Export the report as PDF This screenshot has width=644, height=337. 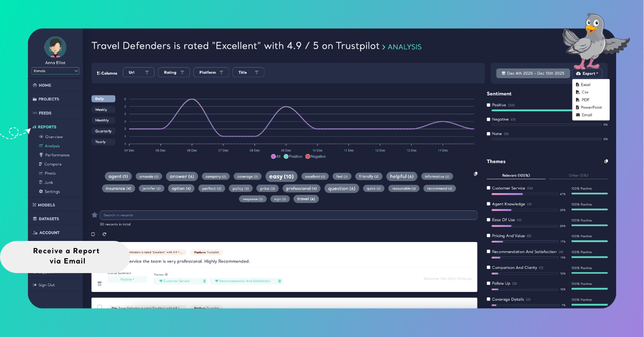point(582,100)
